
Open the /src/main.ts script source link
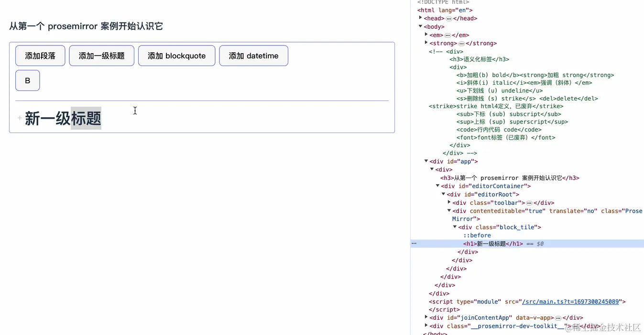tap(570, 301)
